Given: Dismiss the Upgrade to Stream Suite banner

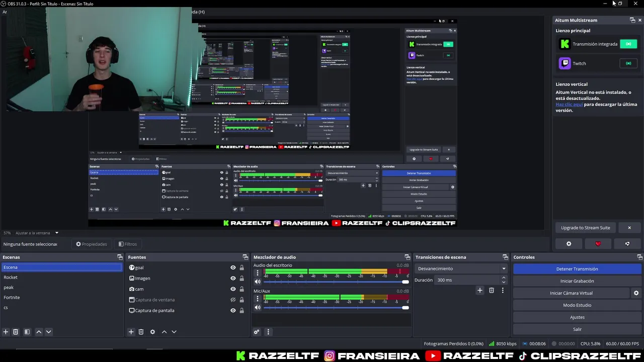Looking at the screenshot, I should coord(629,228).
